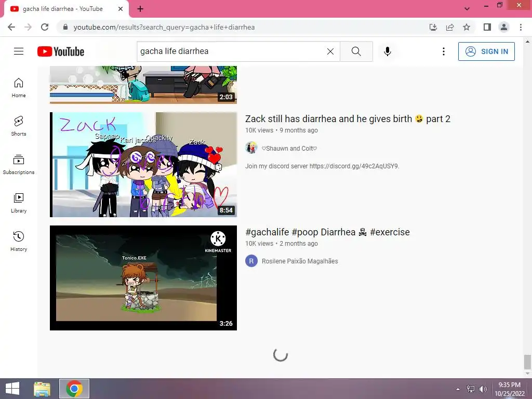Click '10K views • 2 months ago'
The width and height of the screenshot is (532, 399).
[282, 244]
